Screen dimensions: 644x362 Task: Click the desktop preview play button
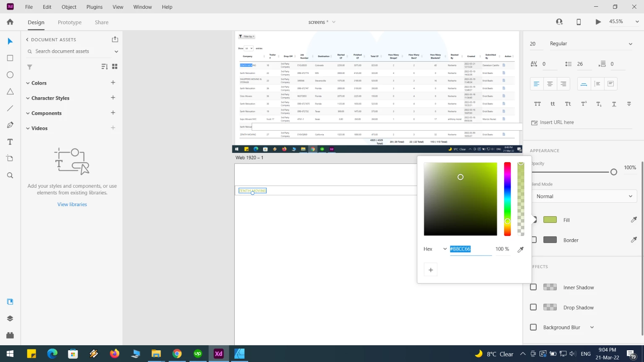598,22
